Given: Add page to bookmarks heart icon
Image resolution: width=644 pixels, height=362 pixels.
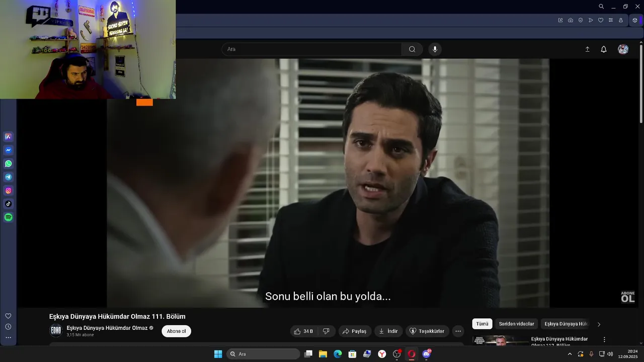Looking at the screenshot, I should click(x=600, y=20).
